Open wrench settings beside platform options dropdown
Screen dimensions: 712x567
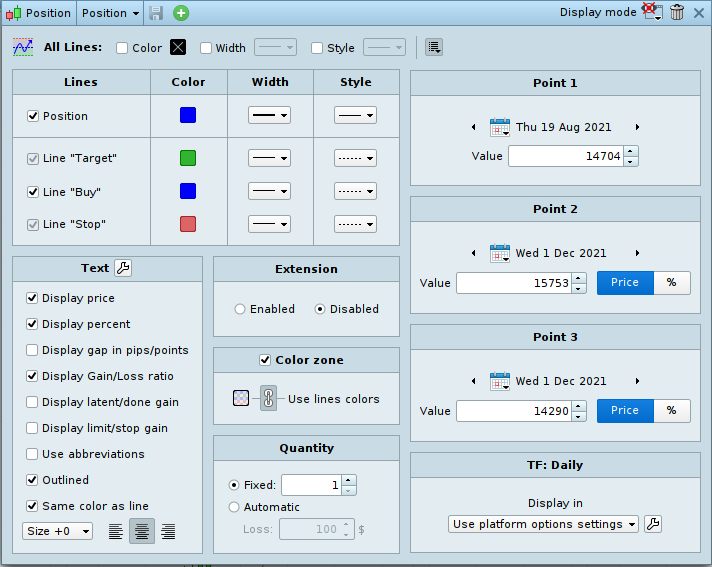tap(653, 524)
